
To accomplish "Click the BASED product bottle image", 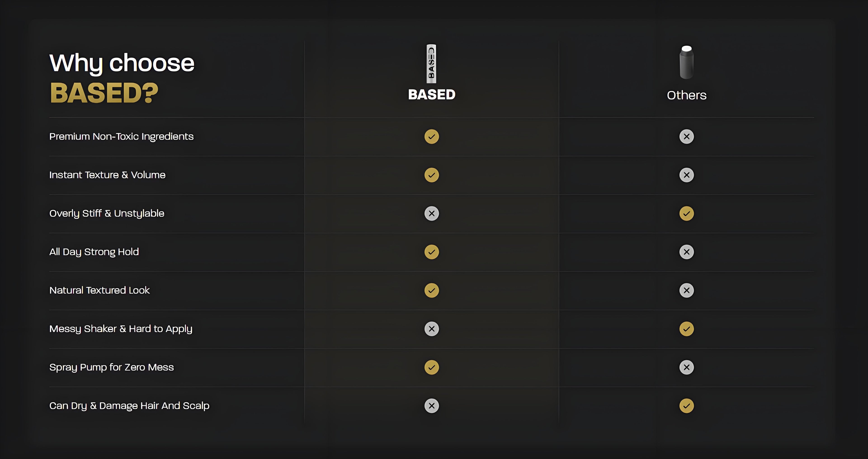I will click(x=431, y=64).
